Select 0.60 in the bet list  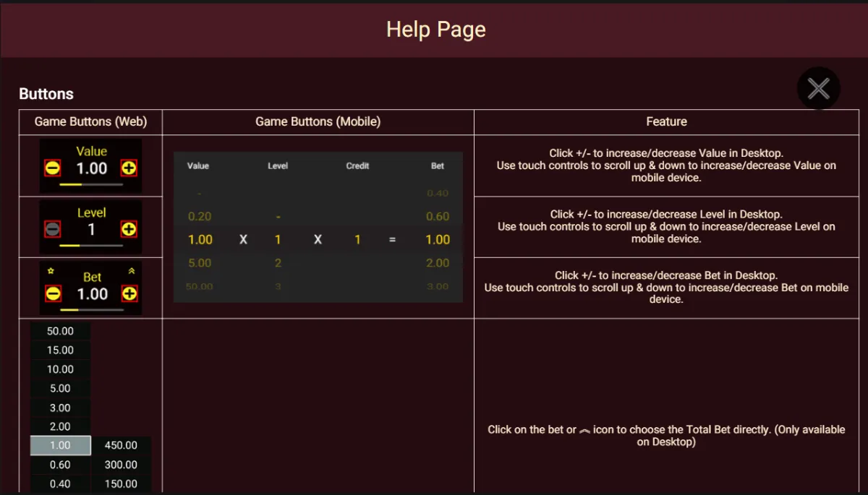60,465
